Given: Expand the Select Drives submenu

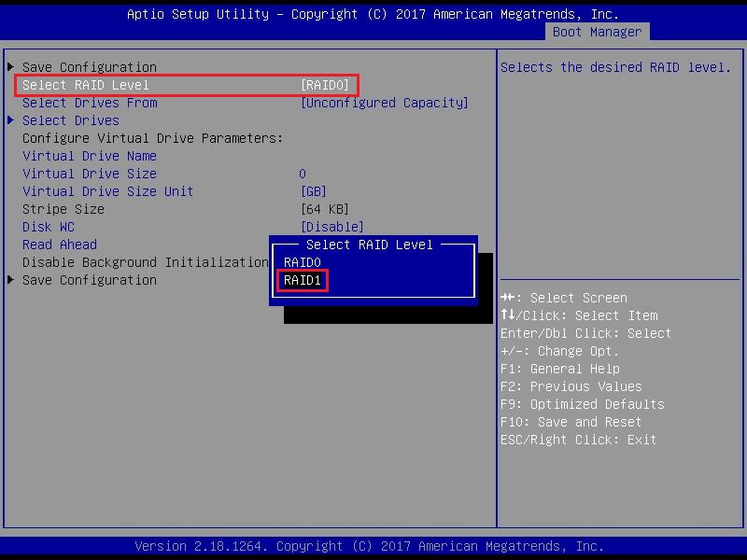Looking at the screenshot, I should 70,120.
